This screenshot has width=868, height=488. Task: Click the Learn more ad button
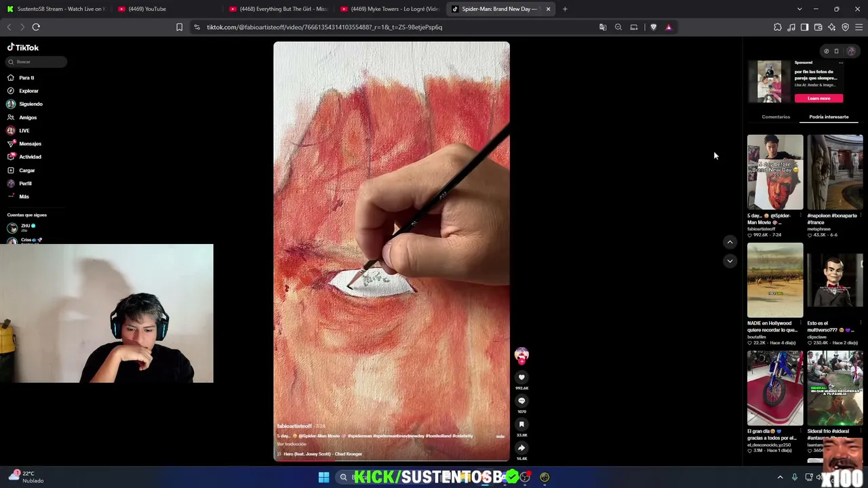(x=818, y=98)
